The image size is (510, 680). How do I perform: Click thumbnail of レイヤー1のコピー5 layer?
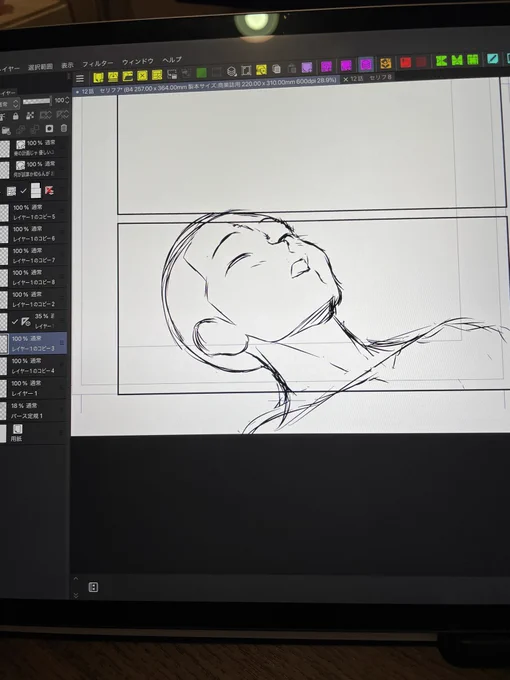point(4,212)
